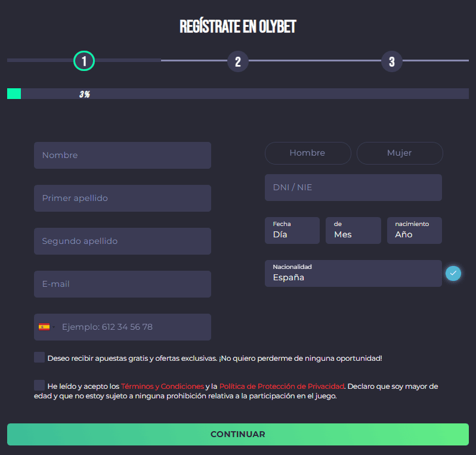
Task: Choose Mujer as gender
Action: click(x=400, y=153)
